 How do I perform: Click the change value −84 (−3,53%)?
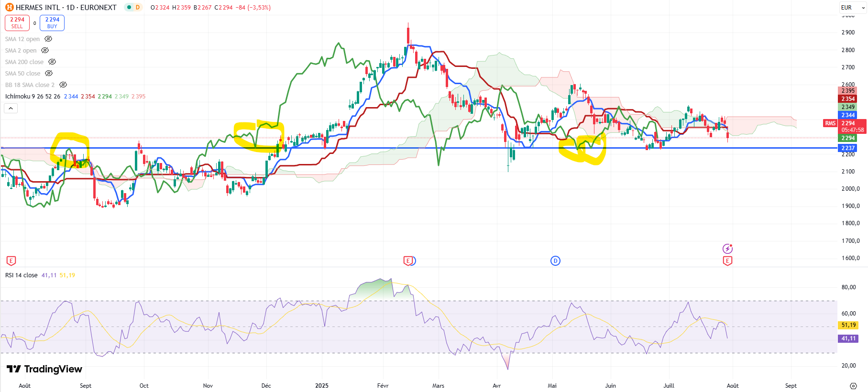point(253,8)
